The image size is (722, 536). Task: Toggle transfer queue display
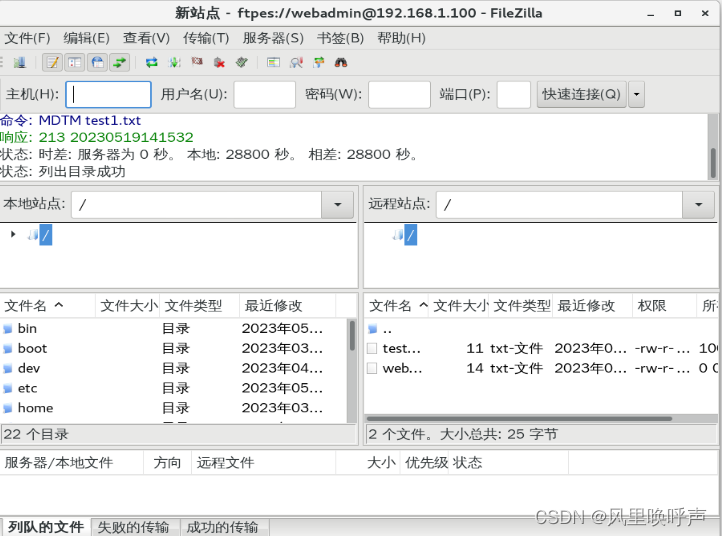point(119,62)
